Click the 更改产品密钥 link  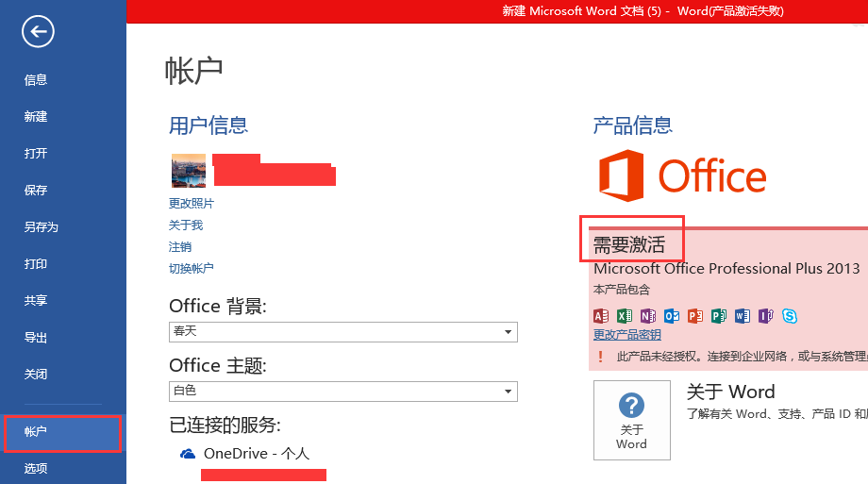pos(626,335)
